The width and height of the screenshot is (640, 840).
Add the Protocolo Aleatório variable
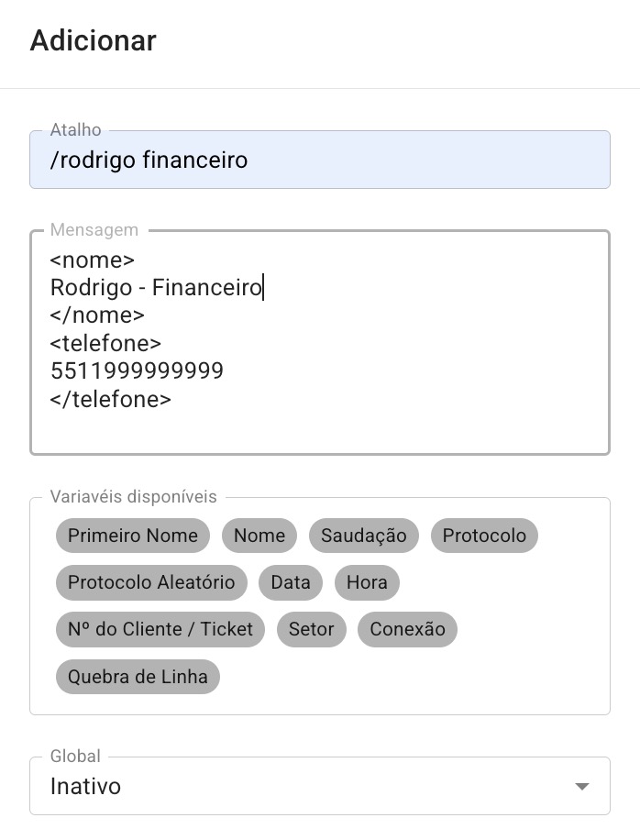pyautogui.click(x=151, y=582)
